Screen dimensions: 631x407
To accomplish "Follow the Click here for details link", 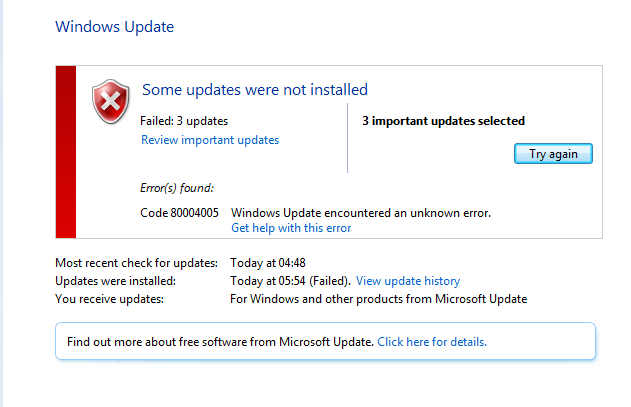I will [x=432, y=342].
